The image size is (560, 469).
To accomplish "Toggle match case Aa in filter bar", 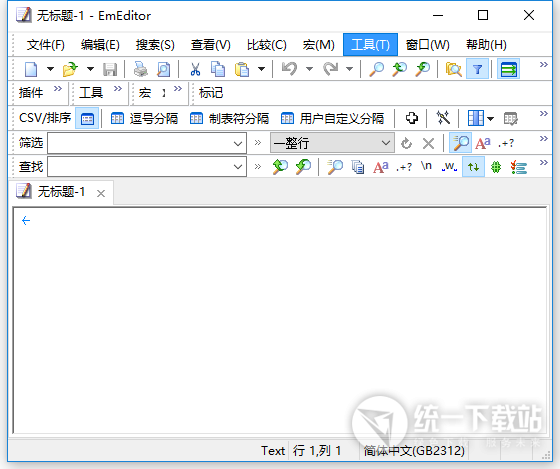I will (483, 143).
